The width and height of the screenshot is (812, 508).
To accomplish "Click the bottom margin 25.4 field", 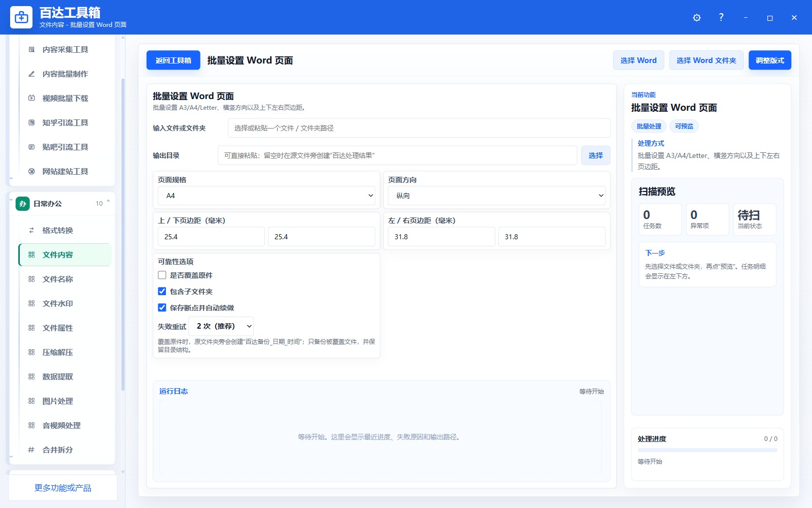I will 322,237.
